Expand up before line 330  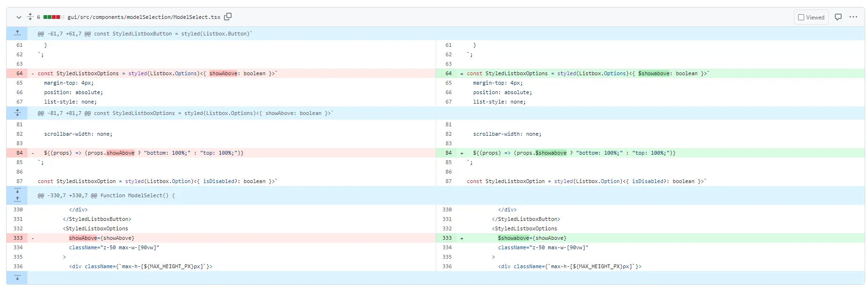tap(17, 200)
